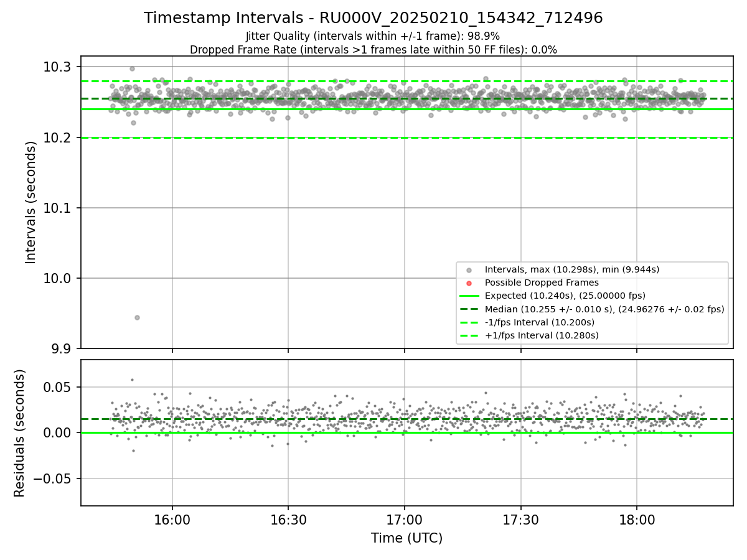
Task: Click the 'Intervals (seconds)' y-axis label
Action: pyautogui.click(x=31, y=202)
